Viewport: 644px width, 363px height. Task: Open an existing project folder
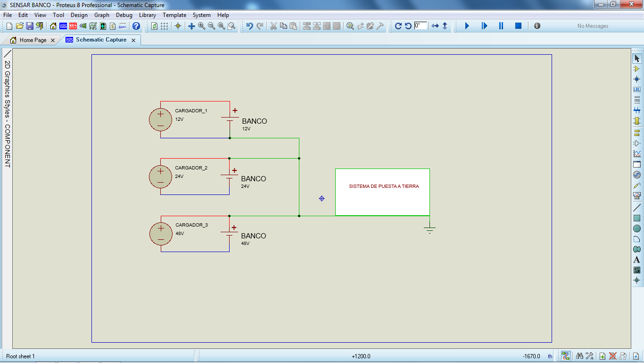(x=19, y=26)
